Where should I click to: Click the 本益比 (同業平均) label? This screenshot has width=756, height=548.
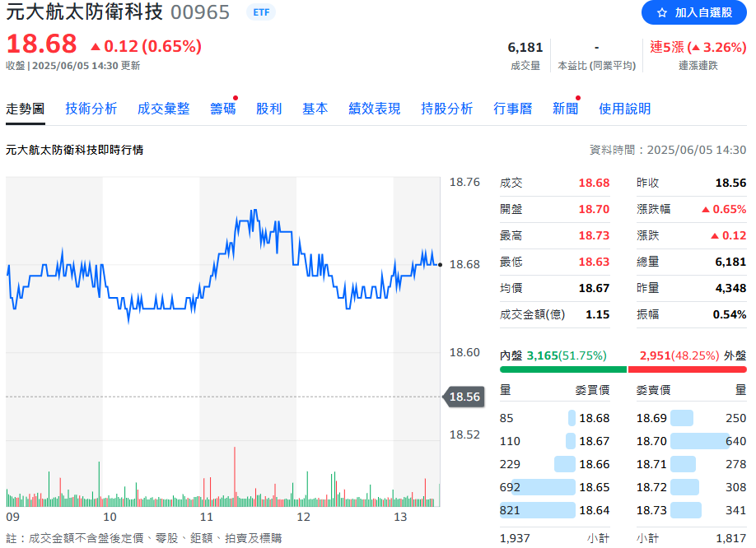597,66
